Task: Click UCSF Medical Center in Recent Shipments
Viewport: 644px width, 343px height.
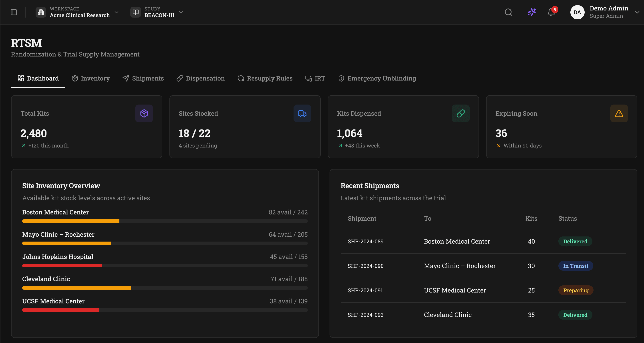Action: click(x=455, y=290)
